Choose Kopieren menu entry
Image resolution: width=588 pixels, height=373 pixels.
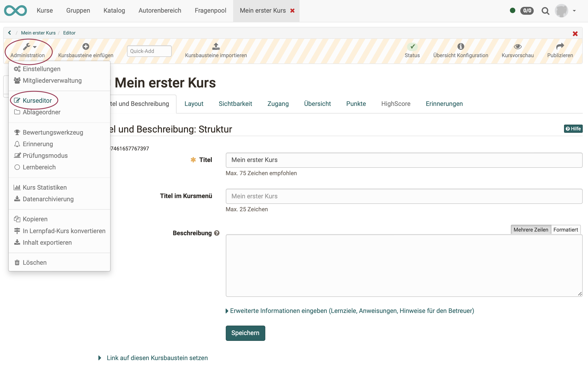[x=59, y=219]
